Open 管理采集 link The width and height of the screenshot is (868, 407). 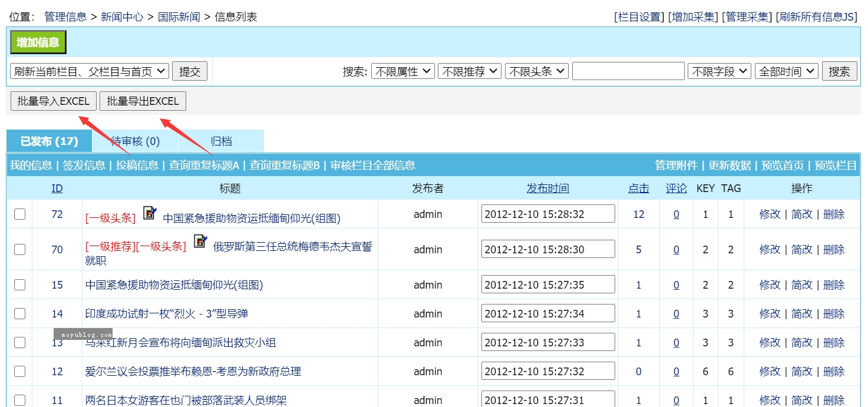pos(747,17)
